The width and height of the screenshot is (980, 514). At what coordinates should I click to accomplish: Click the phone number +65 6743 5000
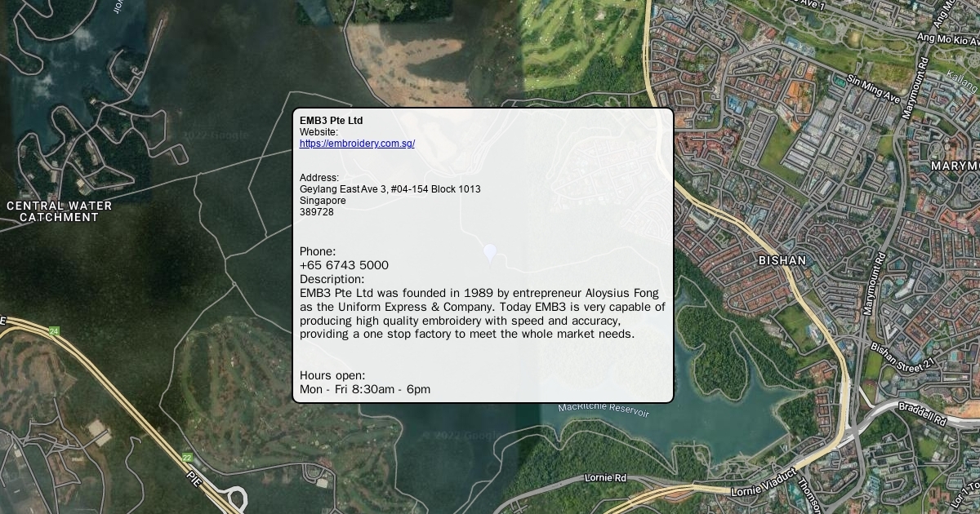(x=344, y=265)
